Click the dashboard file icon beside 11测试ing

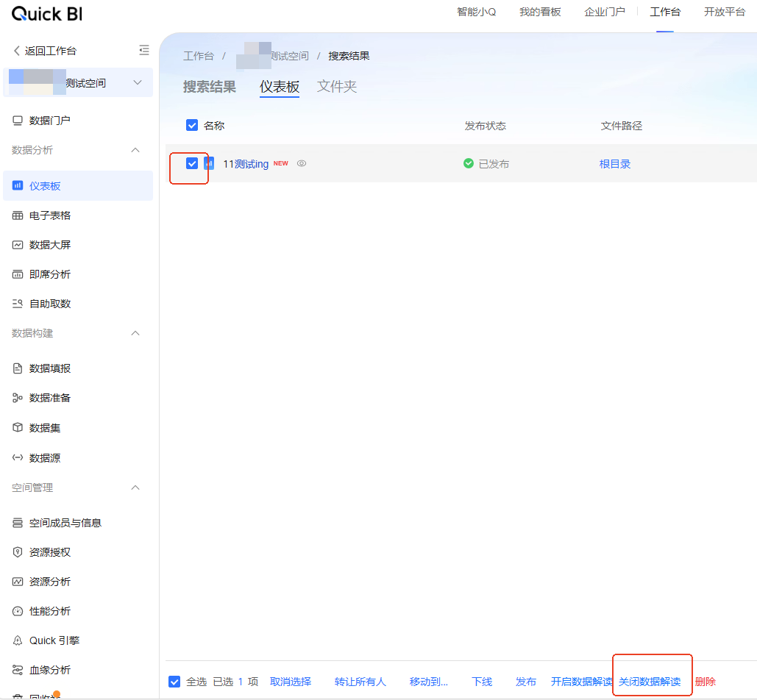209,163
